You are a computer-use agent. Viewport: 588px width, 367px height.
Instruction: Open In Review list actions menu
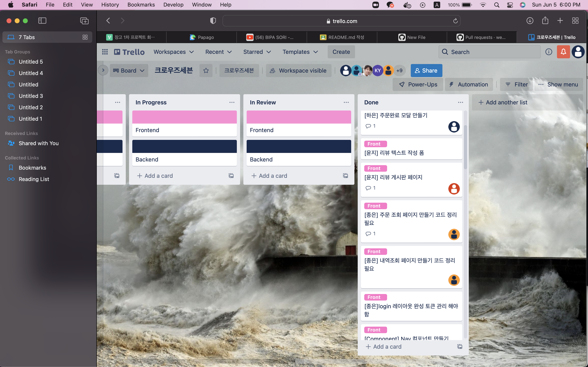click(346, 102)
